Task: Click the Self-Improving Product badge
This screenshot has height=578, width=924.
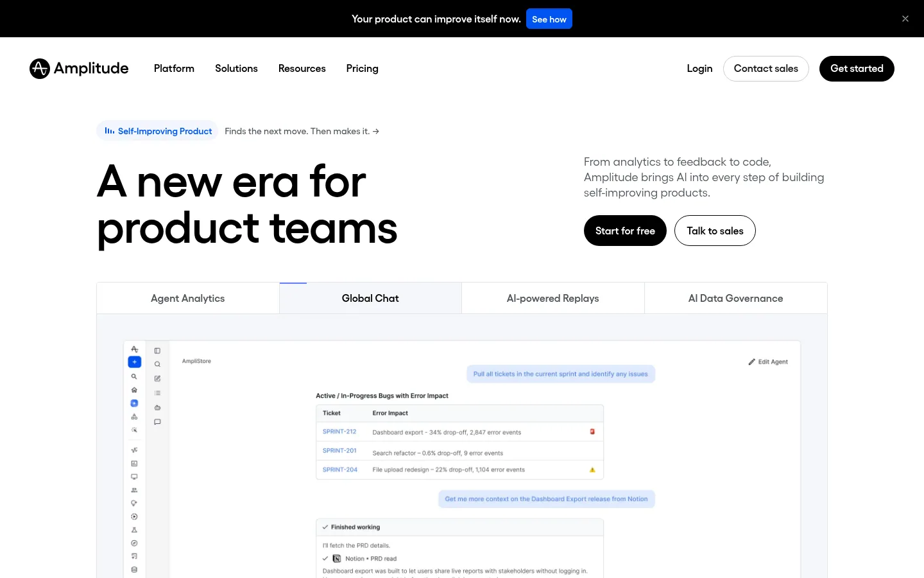Action: click(x=158, y=131)
